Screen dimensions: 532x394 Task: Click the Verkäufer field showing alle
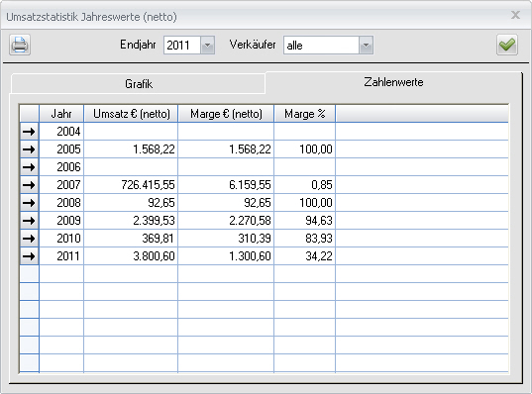pos(321,46)
